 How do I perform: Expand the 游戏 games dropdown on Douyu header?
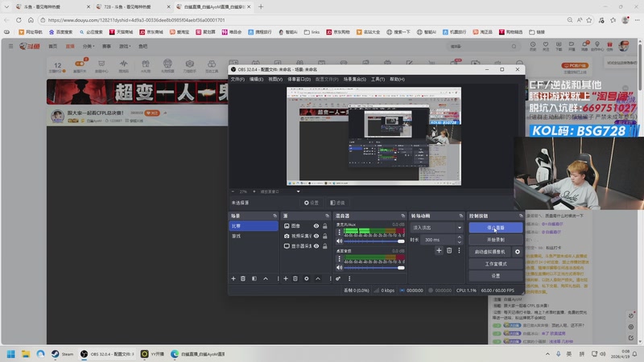[125, 47]
